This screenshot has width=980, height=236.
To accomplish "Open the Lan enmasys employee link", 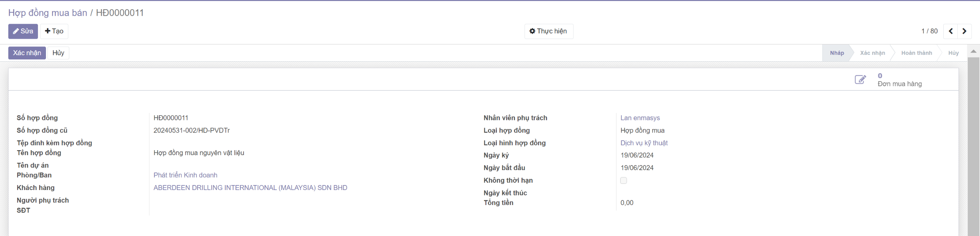I will point(640,118).
